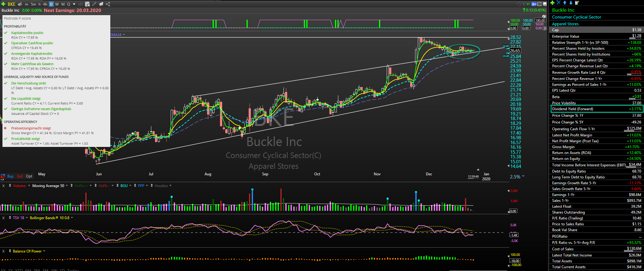Open the Volume indicator dropdown

pos(29,186)
